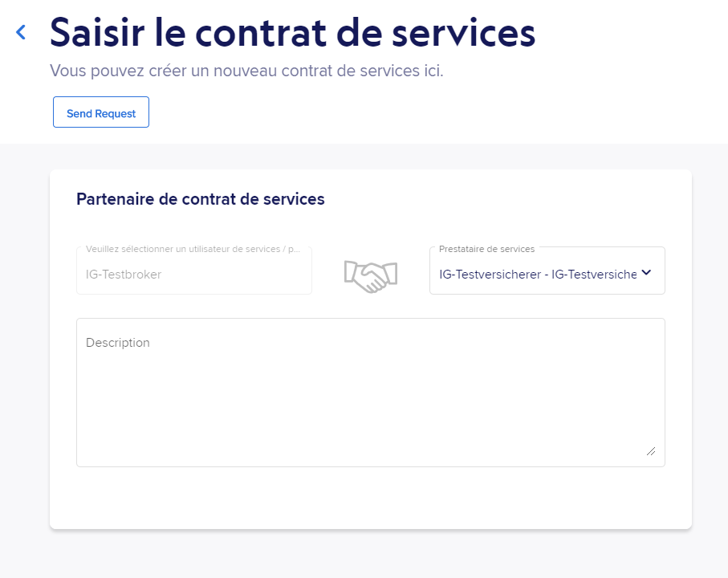Click the Saisir le contrat de services title
Viewport: 728px width, 578px height.
coord(292,33)
